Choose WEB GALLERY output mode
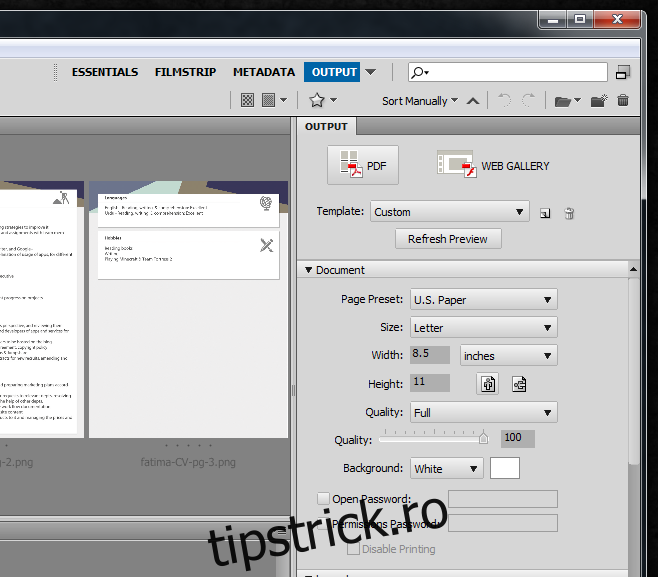Viewport: 658px width, 577px height. click(493, 165)
